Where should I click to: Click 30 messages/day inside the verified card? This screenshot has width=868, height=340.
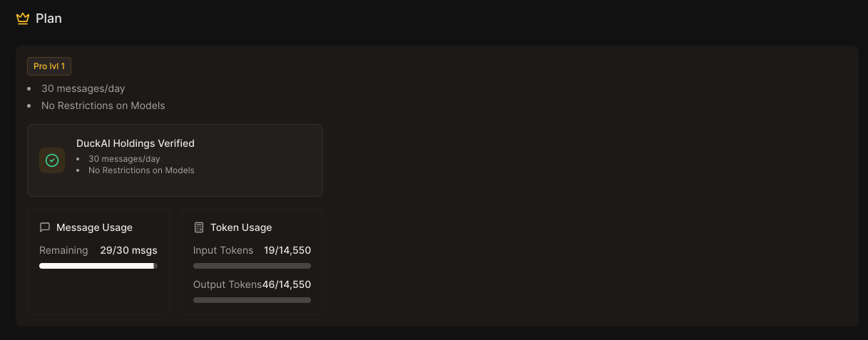coord(124,159)
